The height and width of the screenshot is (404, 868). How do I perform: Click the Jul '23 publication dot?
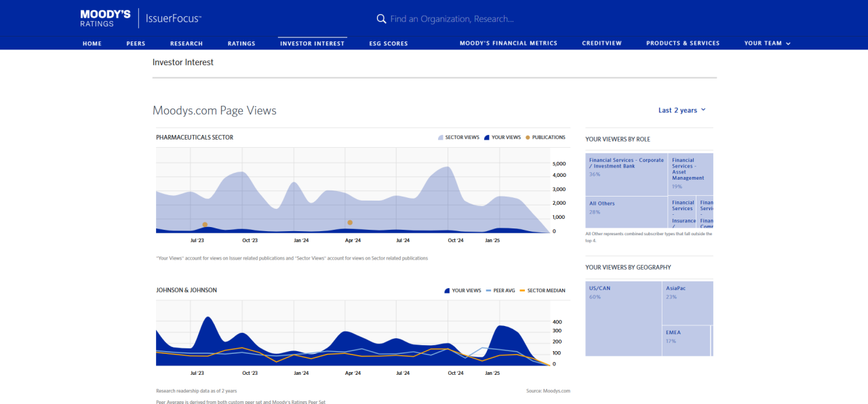point(205,224)
